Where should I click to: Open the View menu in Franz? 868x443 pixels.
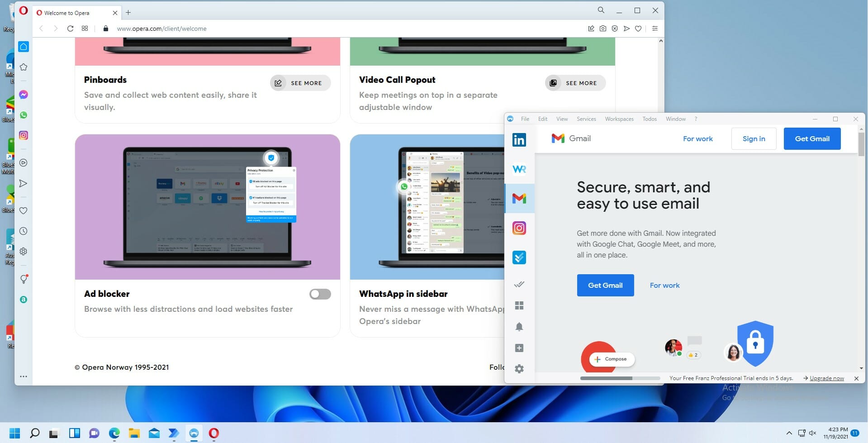tap(562, 119)
